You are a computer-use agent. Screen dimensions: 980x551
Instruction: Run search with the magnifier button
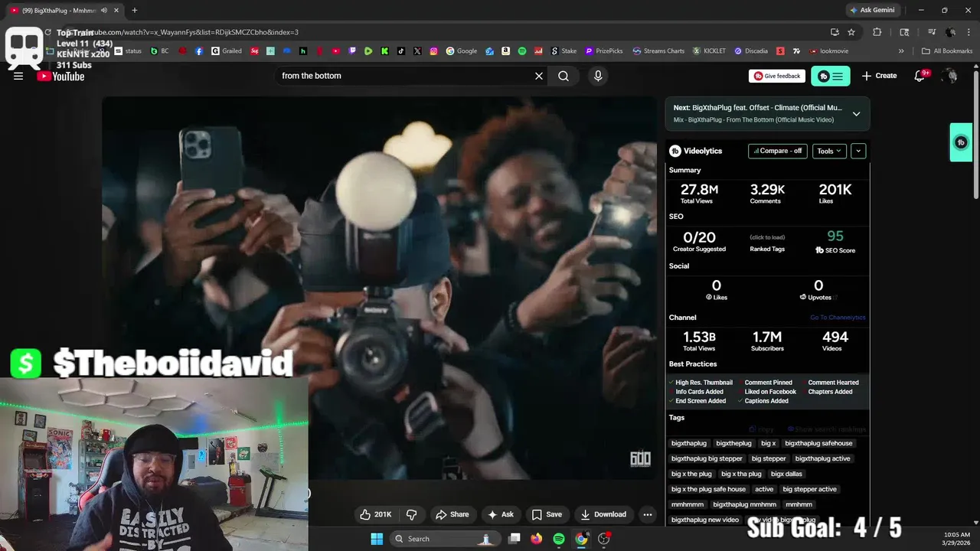click(x=563, y=76)
